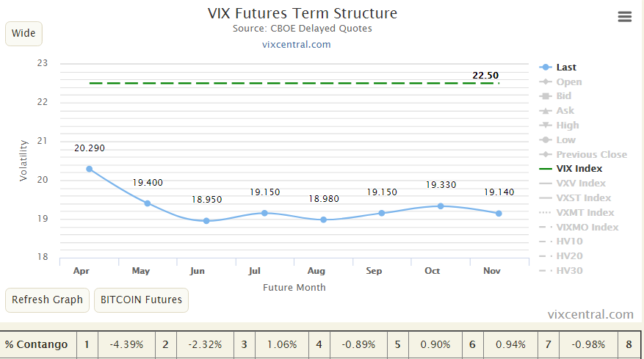Click the Wide button
The image size is (644, 359).
click(23, 34)
